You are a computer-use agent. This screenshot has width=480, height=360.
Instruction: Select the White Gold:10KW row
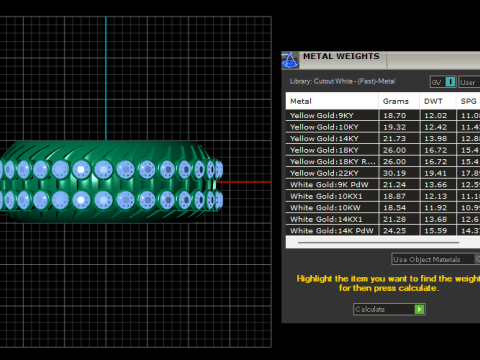pos(383,208)
